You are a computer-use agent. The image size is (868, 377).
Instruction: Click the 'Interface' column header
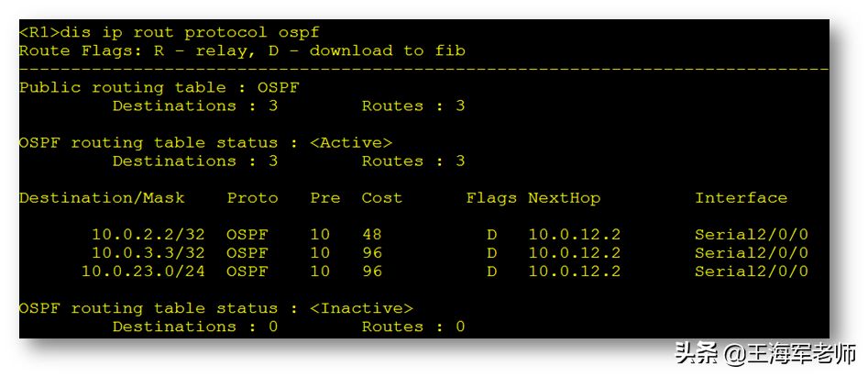pyautogui.click(x=742, y=197)
